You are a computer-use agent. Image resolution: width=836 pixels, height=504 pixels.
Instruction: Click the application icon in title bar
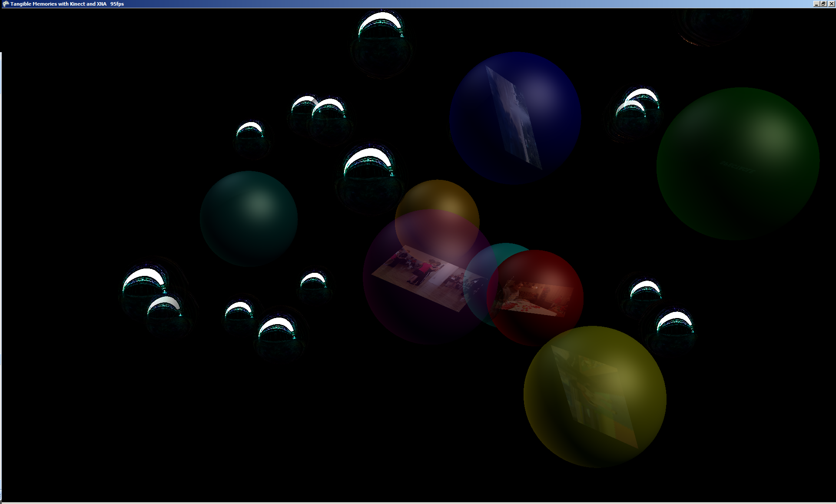(6, 4)
